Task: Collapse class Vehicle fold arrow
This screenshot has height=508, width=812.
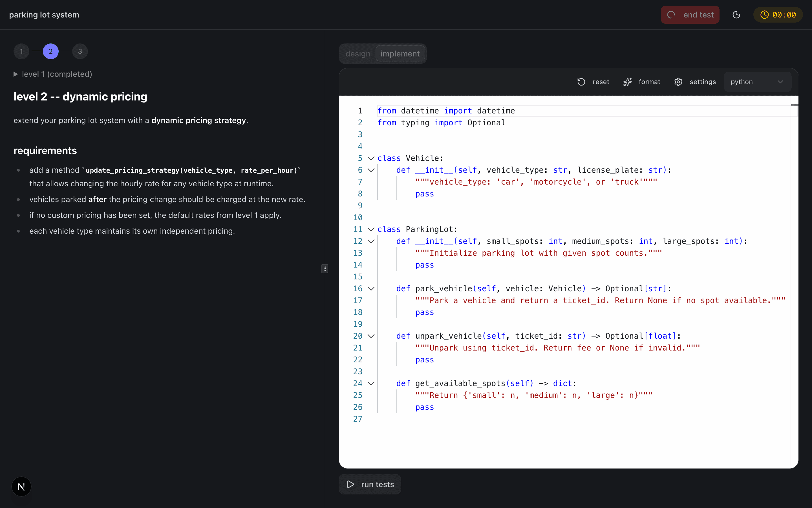Action: [371, 158]
